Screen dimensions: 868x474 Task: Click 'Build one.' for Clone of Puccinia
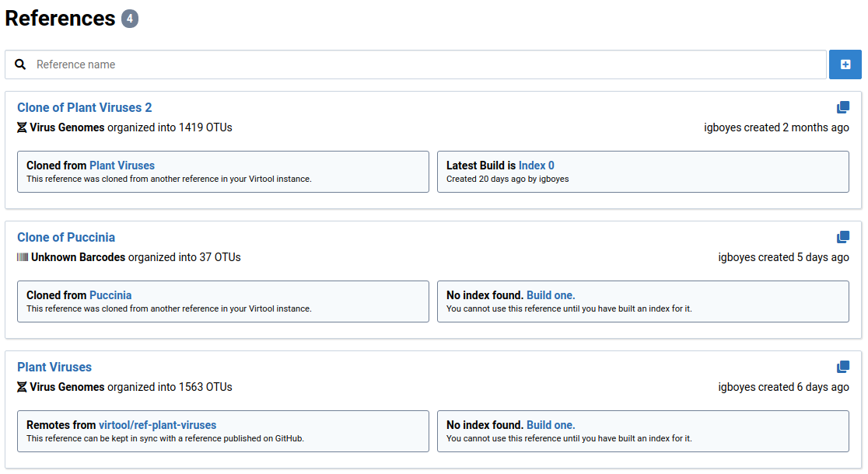pos(551,295)
